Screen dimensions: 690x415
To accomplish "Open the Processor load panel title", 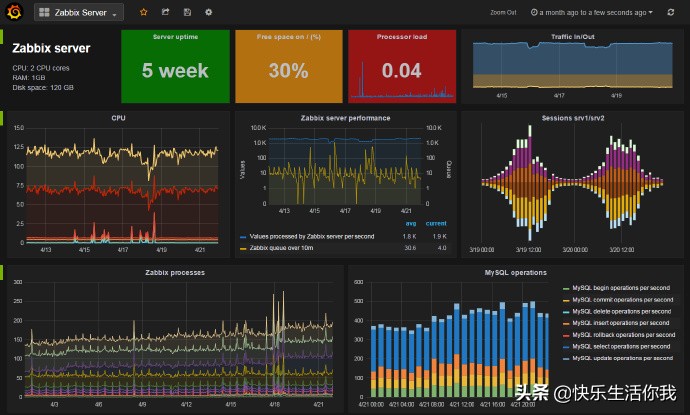I will click(402, 37).
